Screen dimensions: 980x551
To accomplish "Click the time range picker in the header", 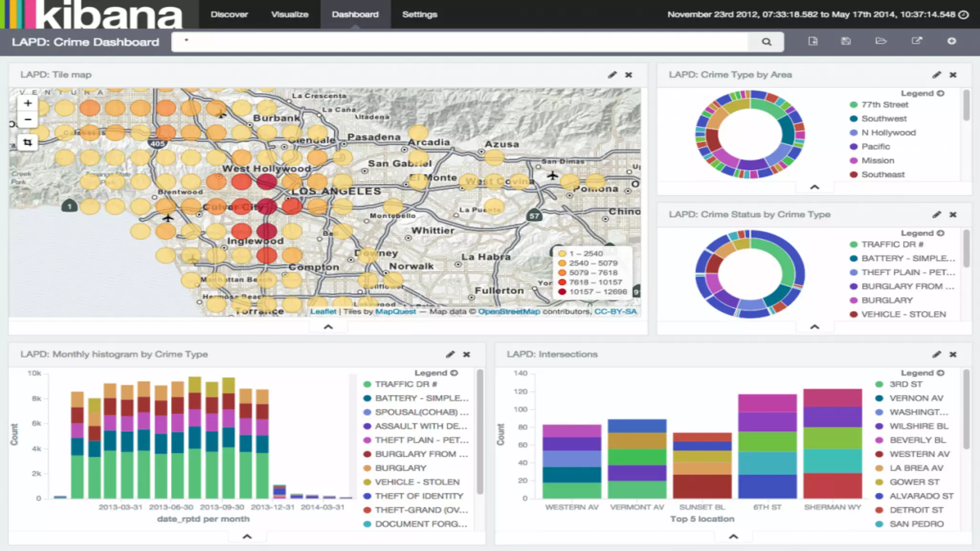I will [x=817, y=14].
